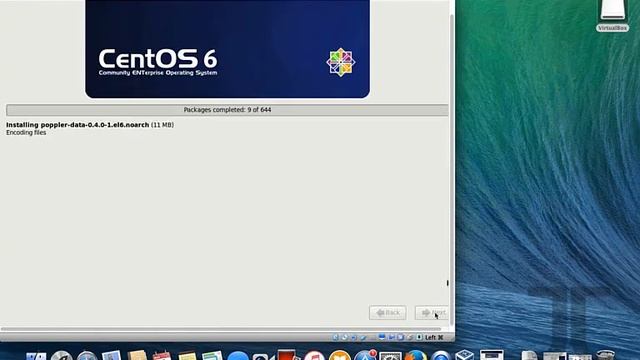Click the 'CentOS 6' title in the banner
Screen dimensions: 640x360
pos(158,58)
